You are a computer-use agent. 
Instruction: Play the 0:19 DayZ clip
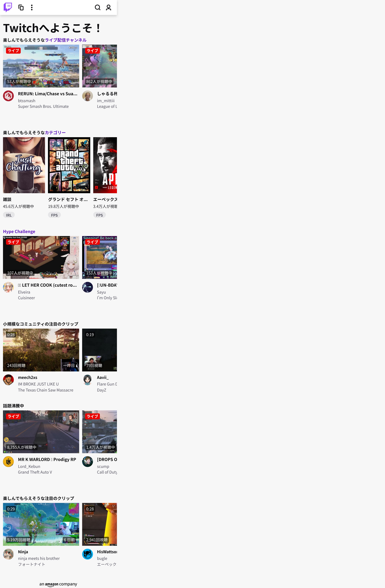tap(99, 350)
